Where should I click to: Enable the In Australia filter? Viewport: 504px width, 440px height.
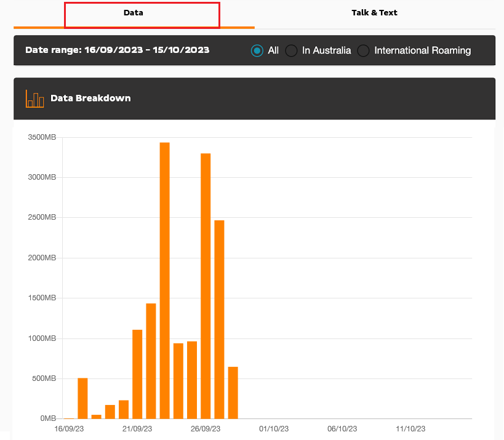(x=290, y=50)
